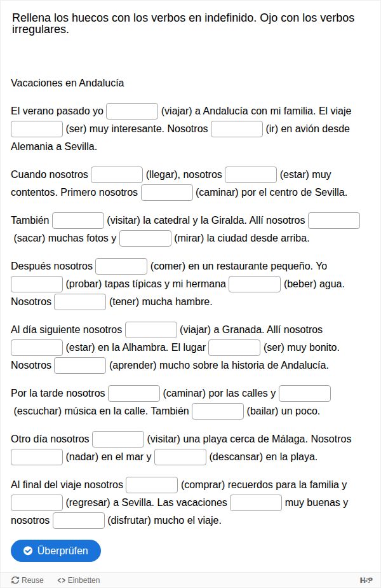Click the blank before "(ser) muy interesante"

(x=37, y=129)
